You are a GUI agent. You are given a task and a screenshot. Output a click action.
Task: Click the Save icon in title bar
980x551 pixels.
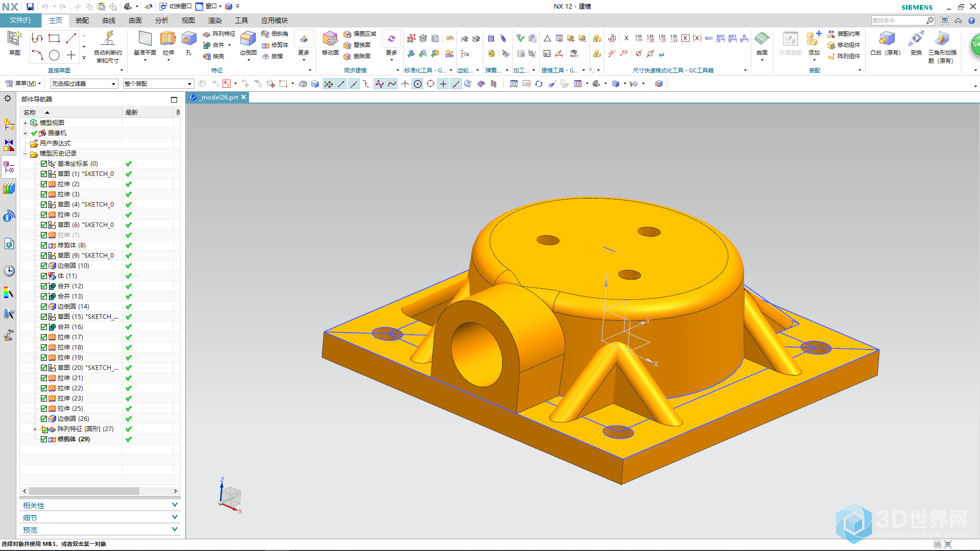tap(30, 7)
